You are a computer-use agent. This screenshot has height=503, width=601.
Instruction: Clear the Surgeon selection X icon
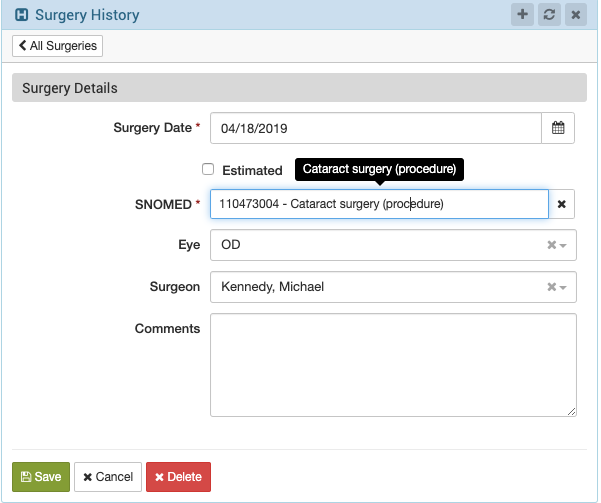point(551,287)
